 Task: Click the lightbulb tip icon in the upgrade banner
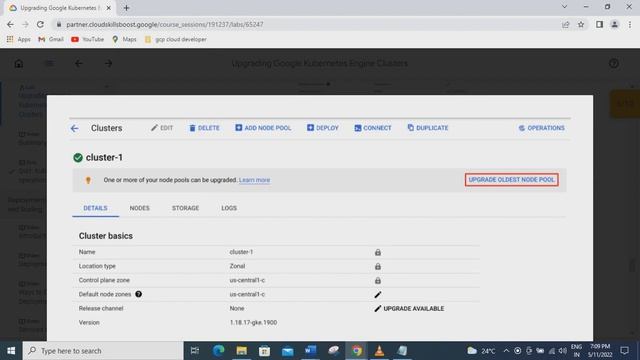(x=88, y=180)
